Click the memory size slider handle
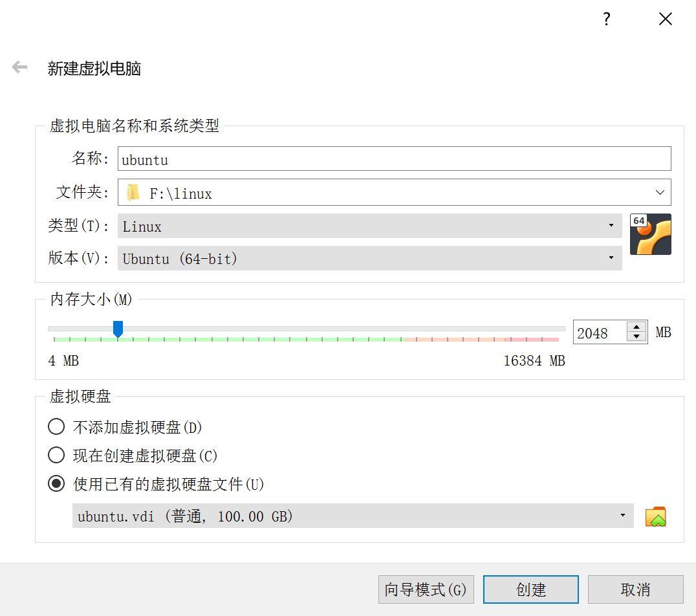Image resolution: width=696 pixels, height=616 pixels. click(x=118, y=329)
